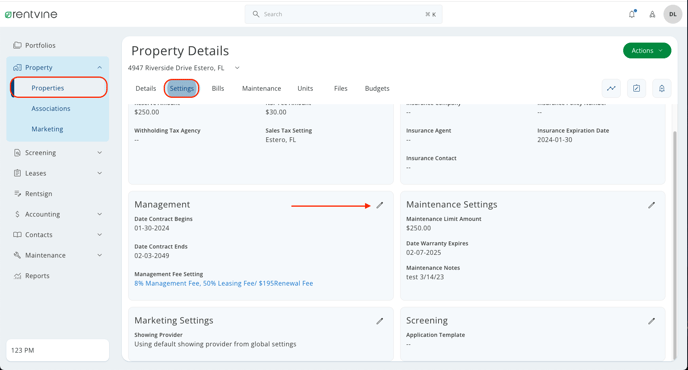Click the DL user avatar
The image size is (688, 370).
pos(673,14)
